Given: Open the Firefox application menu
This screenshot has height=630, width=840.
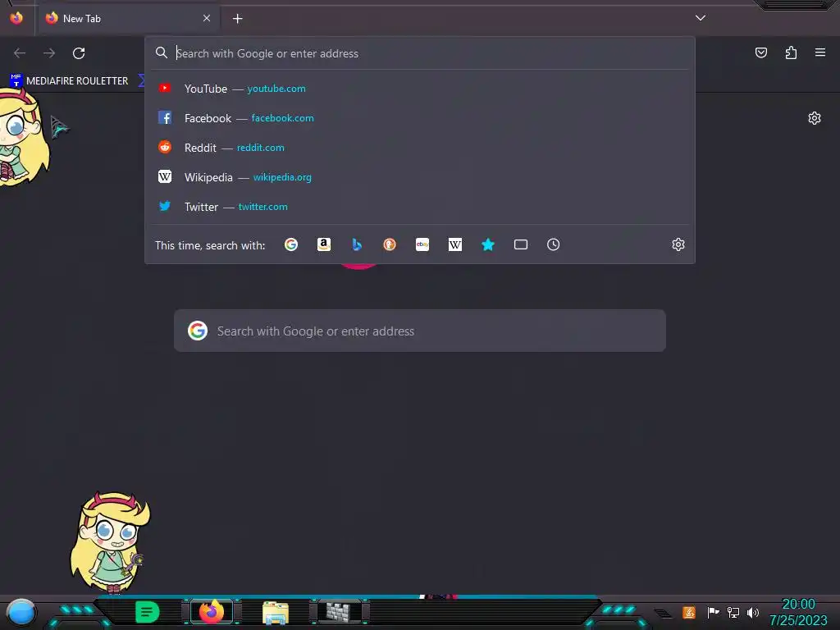Looking at the screenshot, I should click(820, 52).
